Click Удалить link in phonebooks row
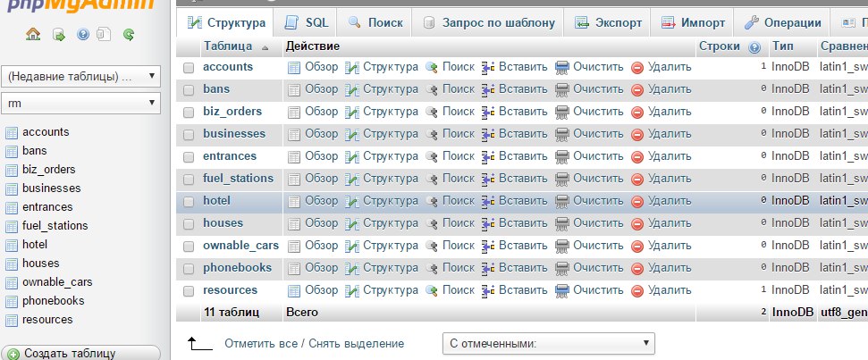Viewport: 868px width, 360px height. (x=670, y=268)
